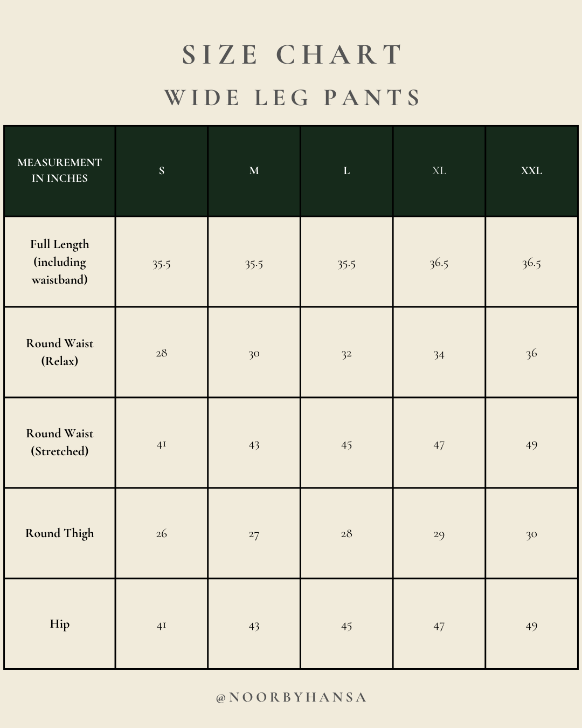Click Hip value 49 for size XXL
The width and height of the screenshot is (582, 728).
(x=531, y=626)
